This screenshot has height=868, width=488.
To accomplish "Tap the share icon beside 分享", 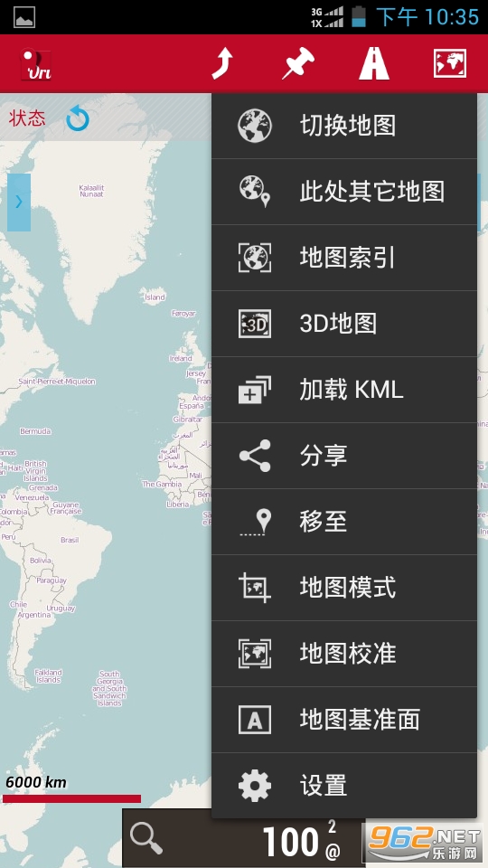I will pos(255,456).
